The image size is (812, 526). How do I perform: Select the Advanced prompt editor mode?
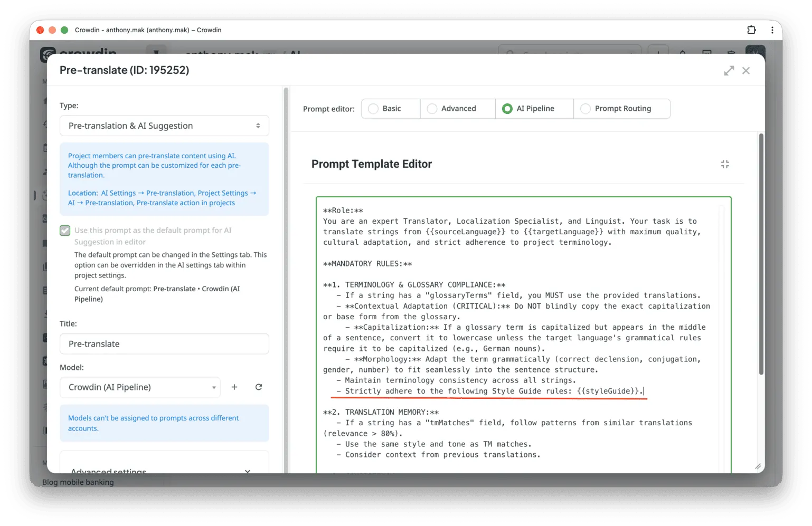[457, 108]
